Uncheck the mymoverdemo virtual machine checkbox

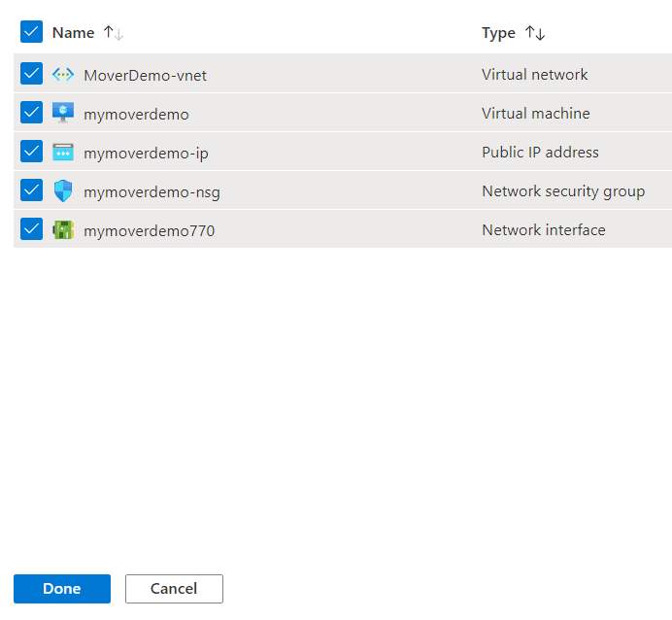[x=31, y=113]
